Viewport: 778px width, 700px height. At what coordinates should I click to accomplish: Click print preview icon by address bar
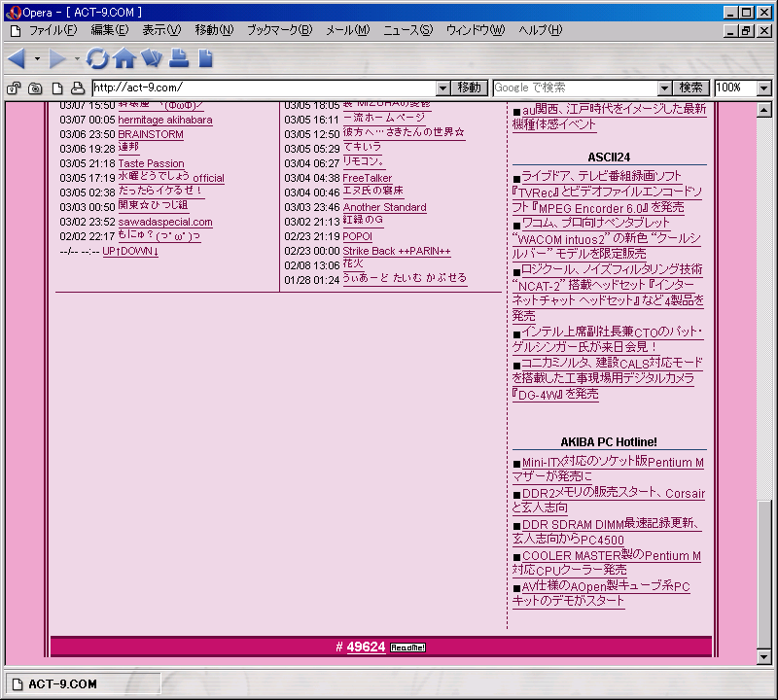pos(78,88)
